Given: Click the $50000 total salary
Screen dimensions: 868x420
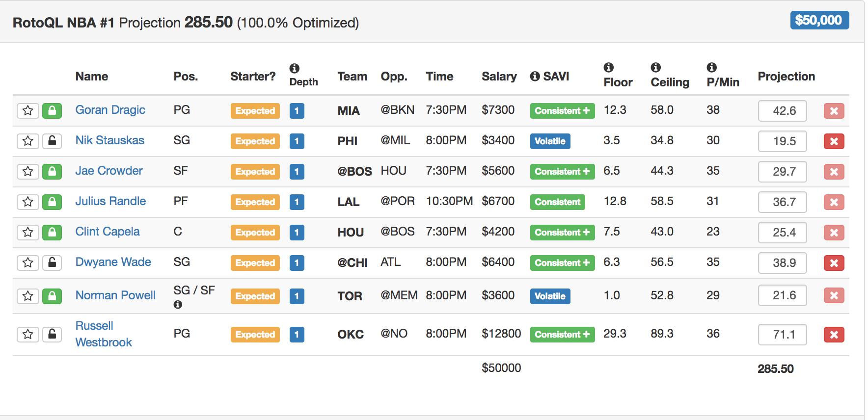Looking at the screenshot, I should 501,368.
